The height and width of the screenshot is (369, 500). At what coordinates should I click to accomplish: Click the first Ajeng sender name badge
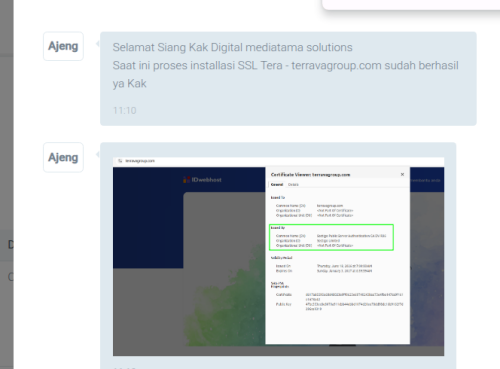(63, 46)
